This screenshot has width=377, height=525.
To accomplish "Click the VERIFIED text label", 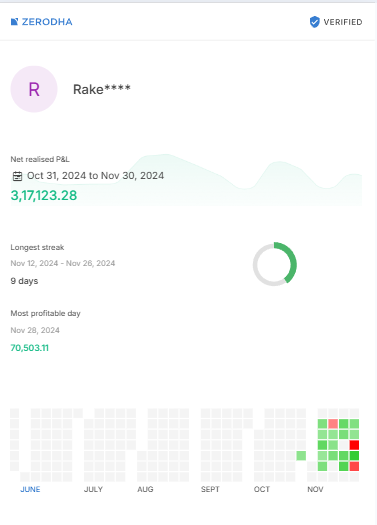I will (343, 22).
